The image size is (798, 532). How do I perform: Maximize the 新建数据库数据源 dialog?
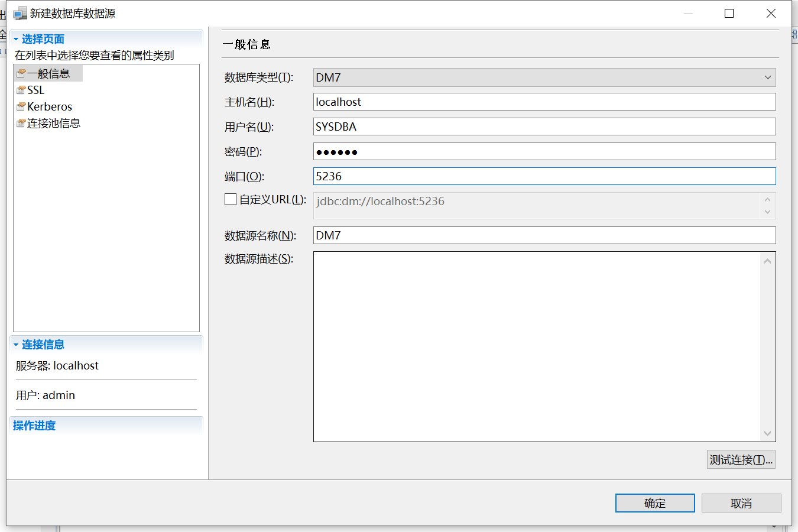[x=729, y=13]
